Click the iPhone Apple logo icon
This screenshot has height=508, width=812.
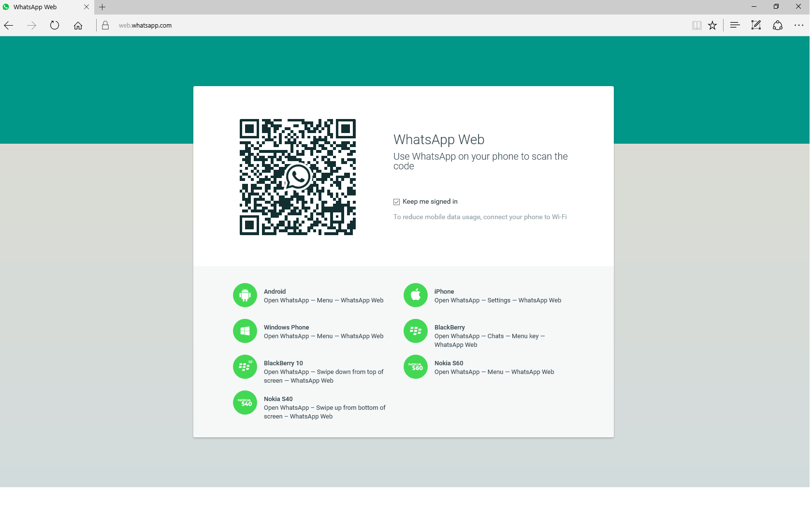(x=416, y=295)
